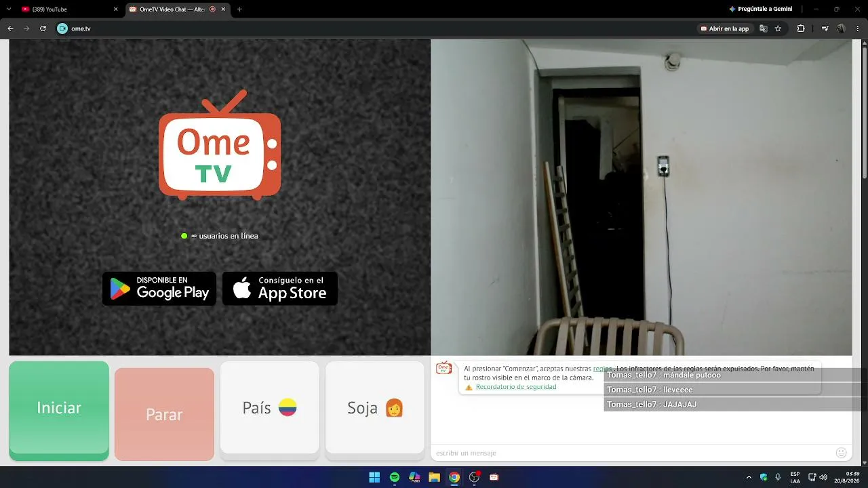Open the emoji picker in chat
The image size is (868, 488).
click(x=842, y=453)
